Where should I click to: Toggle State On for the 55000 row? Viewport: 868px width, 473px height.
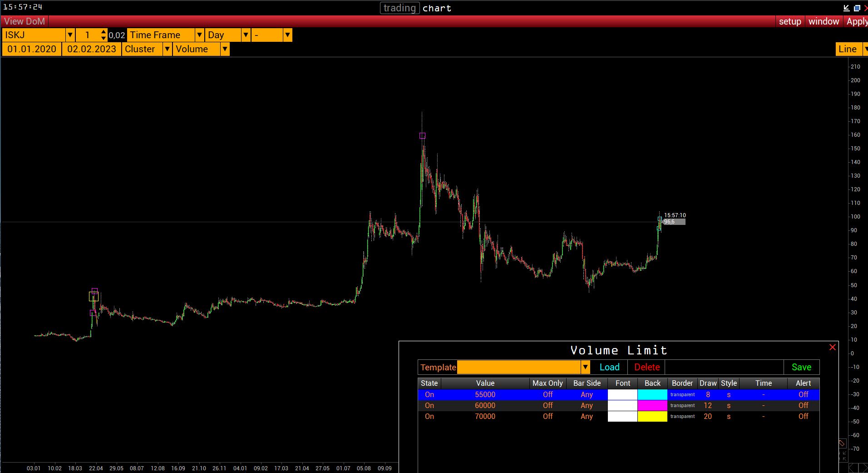pyautogui.click(x=429, y=394)
